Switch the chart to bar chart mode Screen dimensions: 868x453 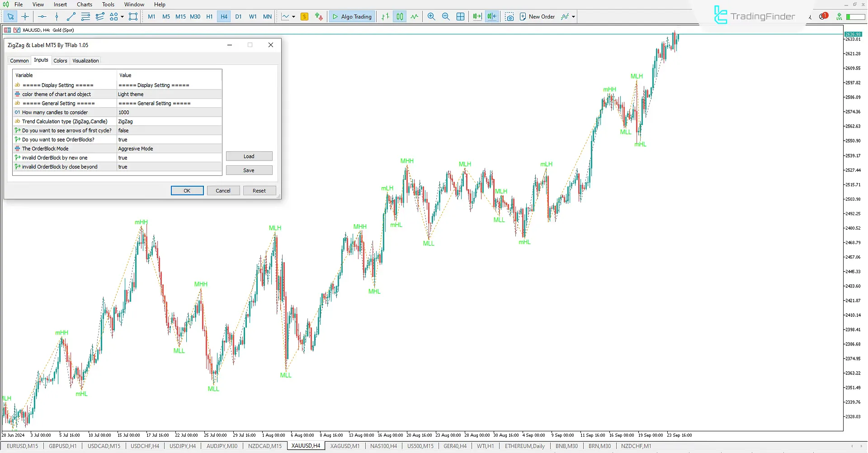point(385,16)
